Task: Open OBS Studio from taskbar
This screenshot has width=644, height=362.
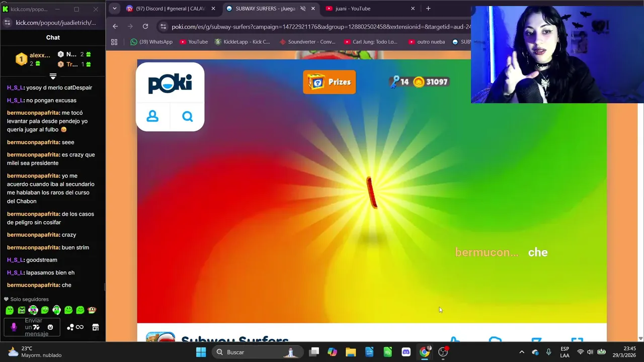Action: [x=443, y=352]
